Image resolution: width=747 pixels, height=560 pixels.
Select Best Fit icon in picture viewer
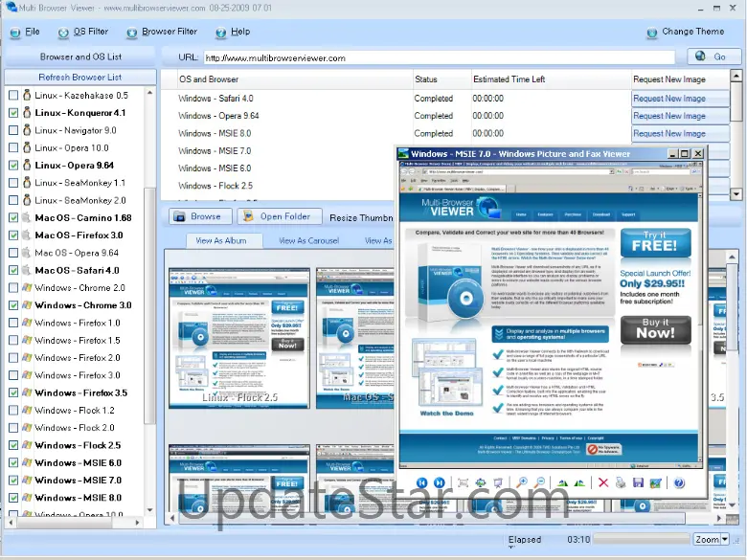(463, 482)
